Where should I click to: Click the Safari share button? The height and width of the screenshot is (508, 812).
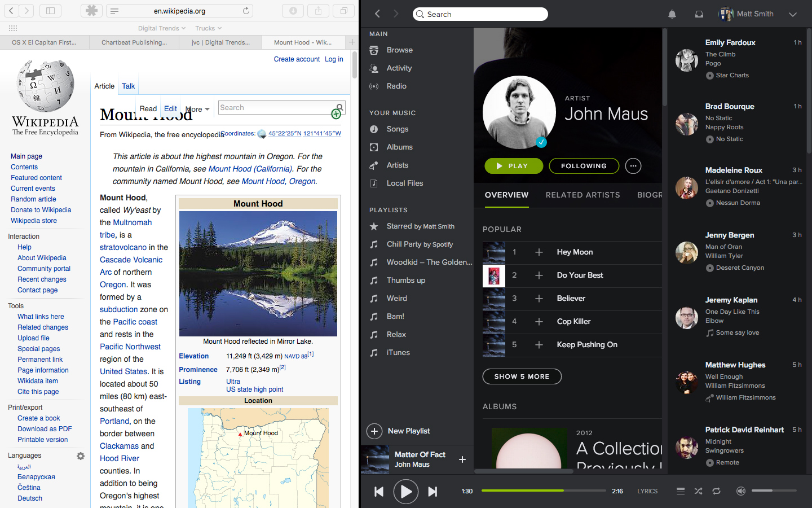click(319, 10)
